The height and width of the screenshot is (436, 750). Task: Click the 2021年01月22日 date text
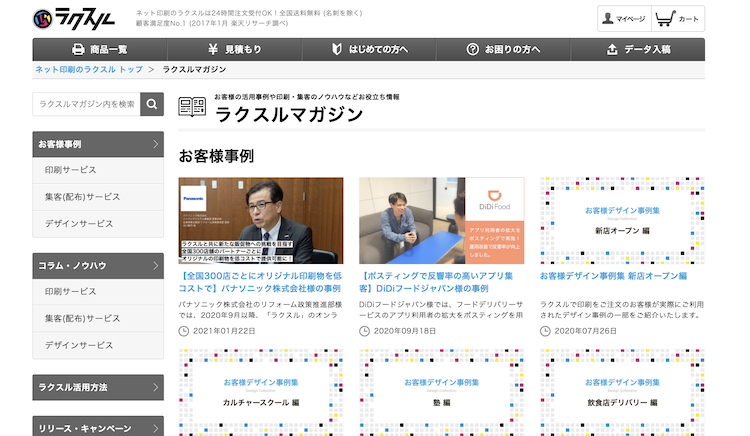[x=224, y=331]
